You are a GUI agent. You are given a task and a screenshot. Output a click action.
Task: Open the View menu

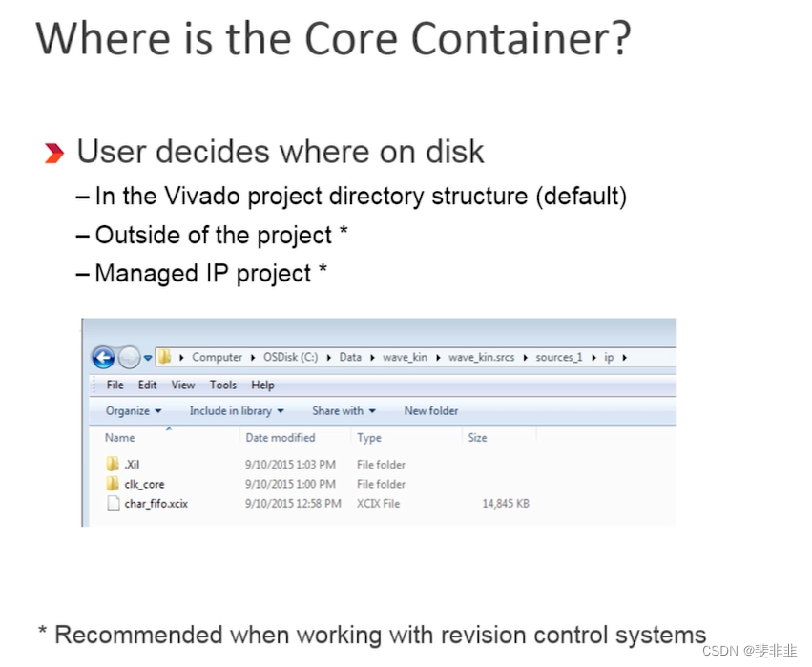pyautogui.click(x=182, y=385)
